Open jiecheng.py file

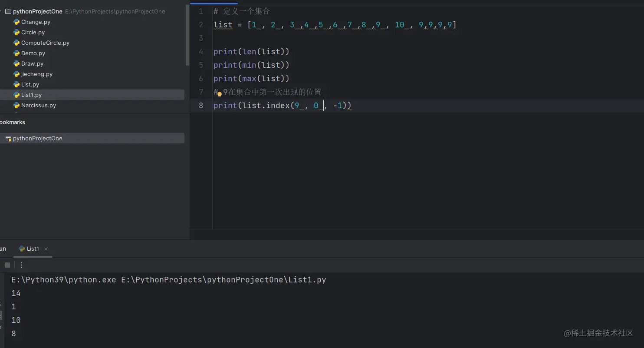click(x=37, y=74)
